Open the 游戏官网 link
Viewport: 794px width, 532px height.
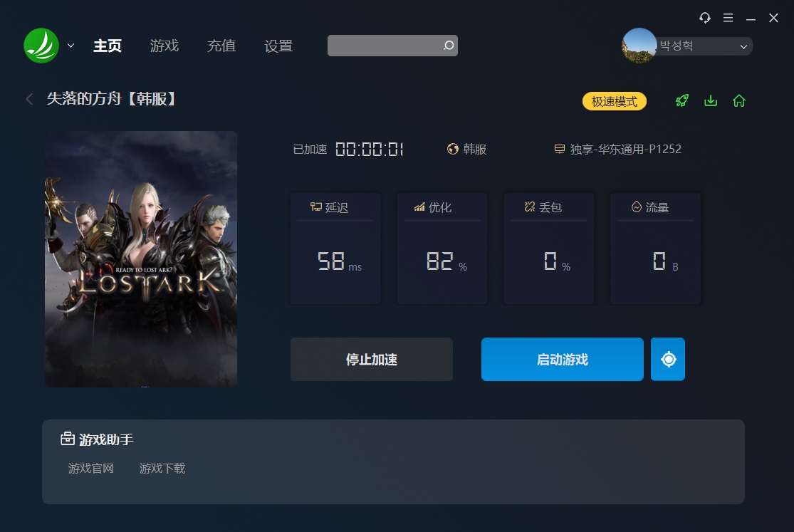click(x=91, y=468)
